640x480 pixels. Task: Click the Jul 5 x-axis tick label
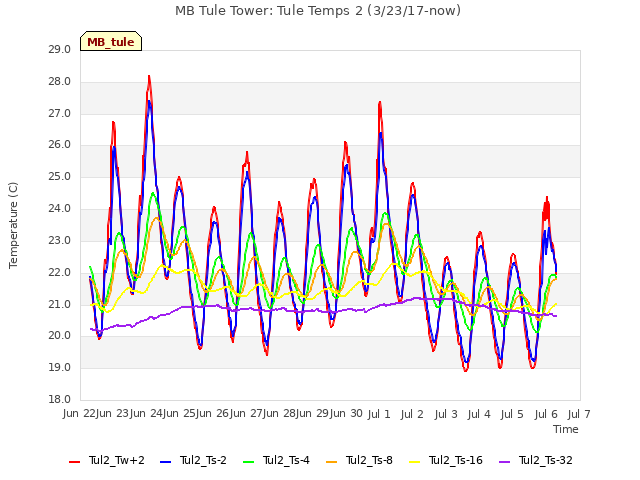[x=512, y=414]
